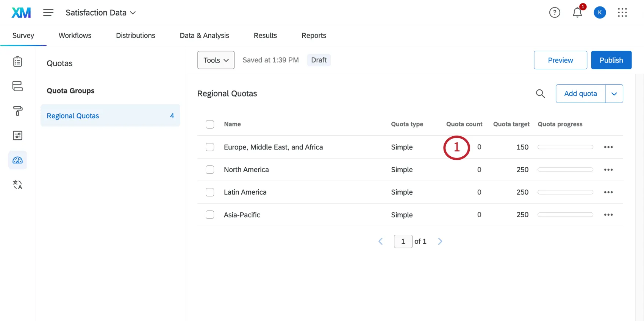Click the Preview button
The width and height of the screenshot is (644, 321).
pyautogui.click(x=560, y=60)
